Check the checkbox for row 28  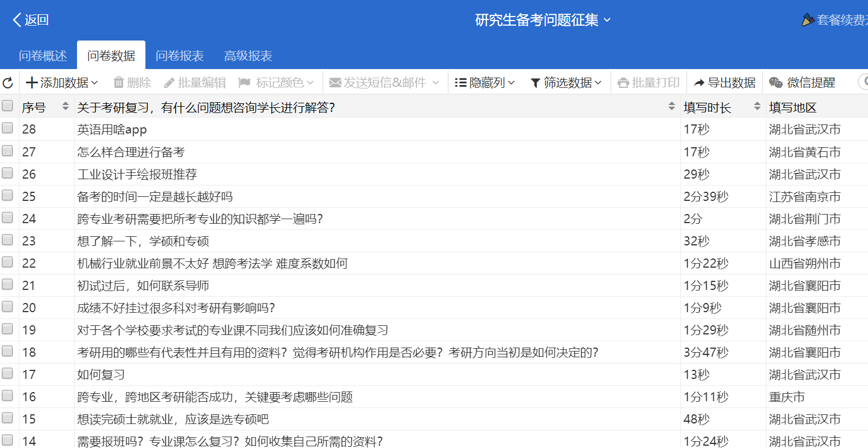7,128
